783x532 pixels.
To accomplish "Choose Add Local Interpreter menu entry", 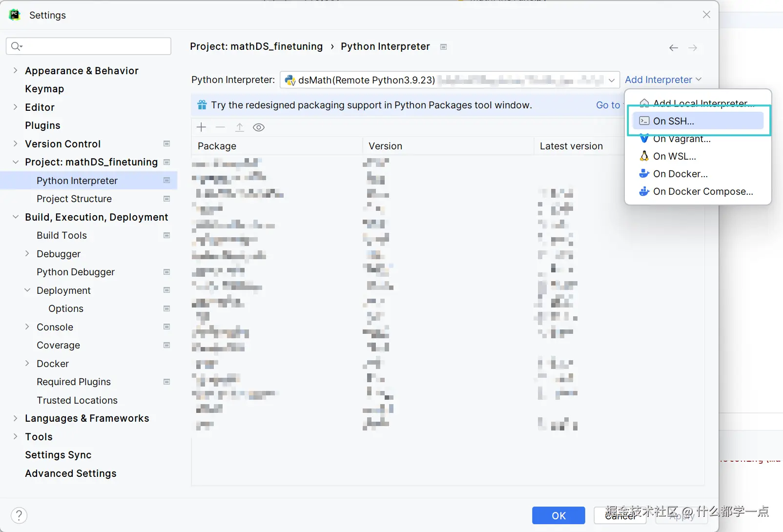I will point(699,103).
